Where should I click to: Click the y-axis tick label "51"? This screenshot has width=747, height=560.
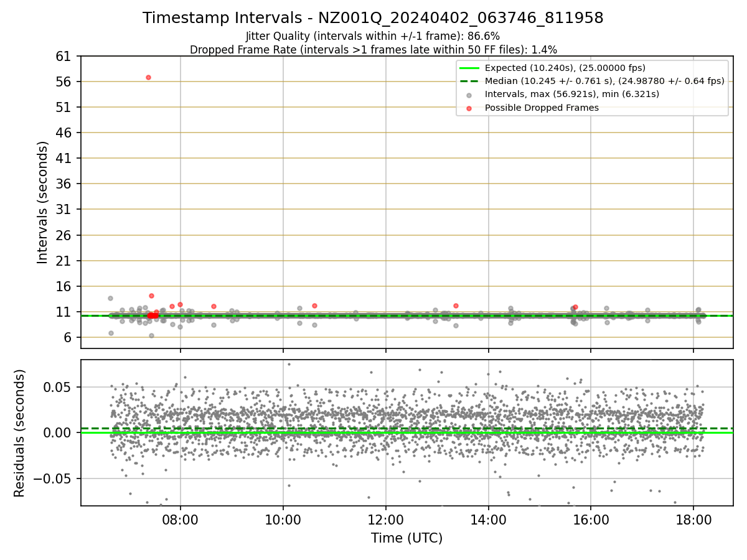(x=64, y=108)
